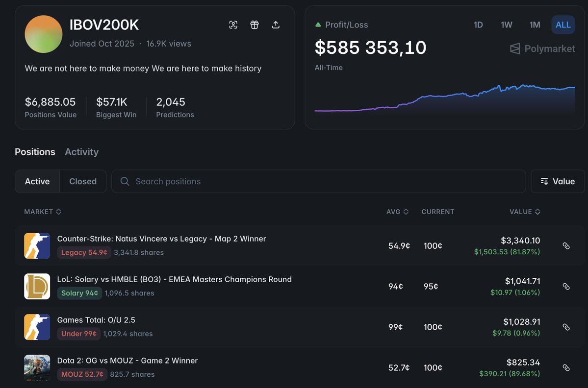588x388 pixels.
Task: Click the $1,041.71 position value
Action: [x=522, y=281]
